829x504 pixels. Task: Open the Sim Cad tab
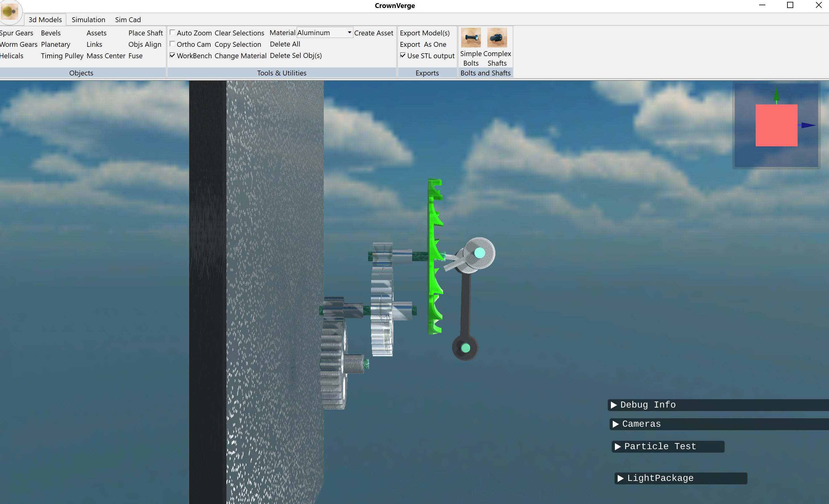click(128, 19)
